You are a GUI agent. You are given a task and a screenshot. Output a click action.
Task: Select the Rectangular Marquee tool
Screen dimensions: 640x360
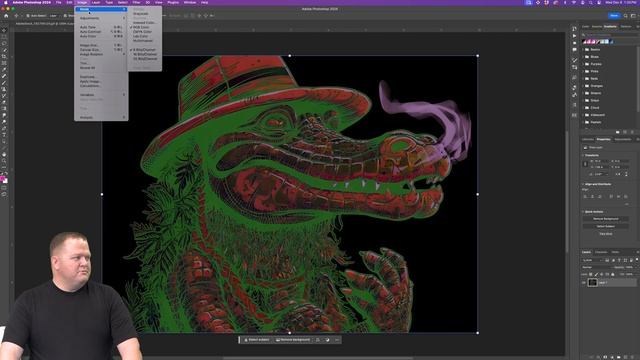tap(4, 37)
